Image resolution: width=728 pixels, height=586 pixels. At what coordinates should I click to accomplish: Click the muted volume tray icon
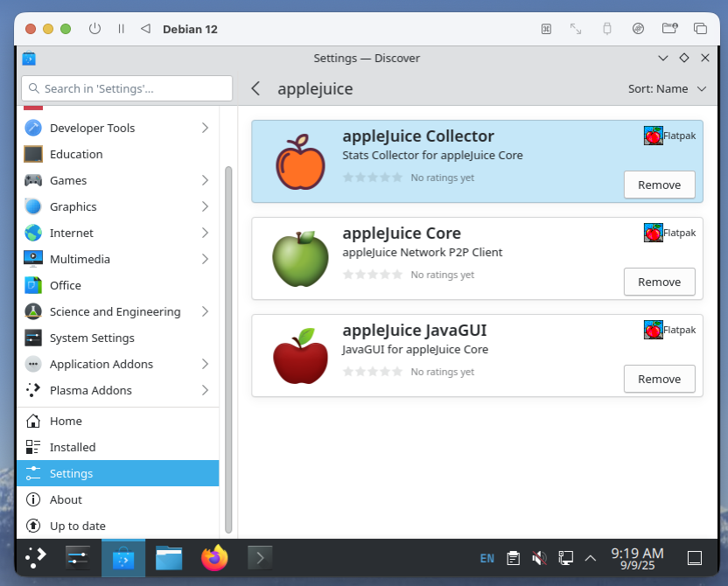point(539,558)
